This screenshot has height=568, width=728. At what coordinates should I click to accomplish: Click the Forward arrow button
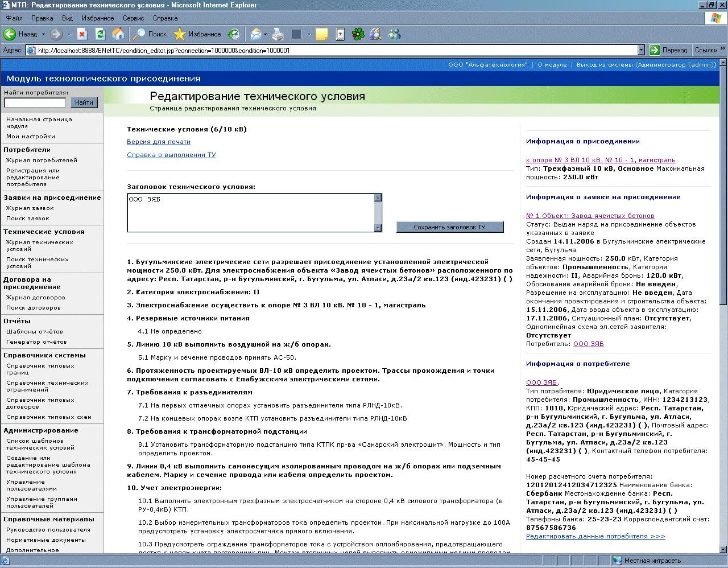click(56, 34)
